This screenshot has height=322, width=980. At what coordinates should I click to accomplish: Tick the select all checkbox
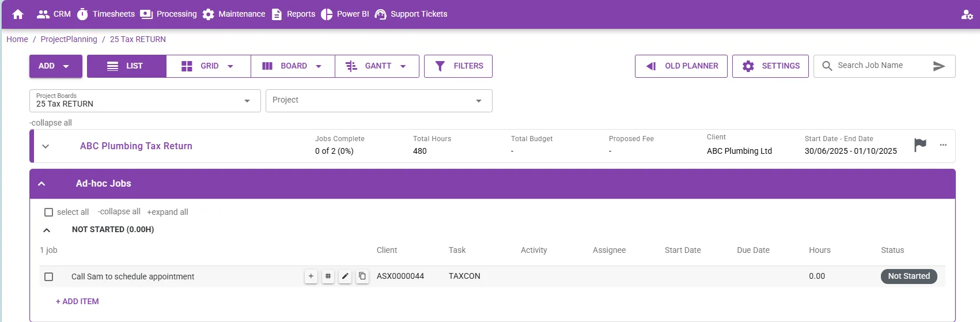point(49,212)
